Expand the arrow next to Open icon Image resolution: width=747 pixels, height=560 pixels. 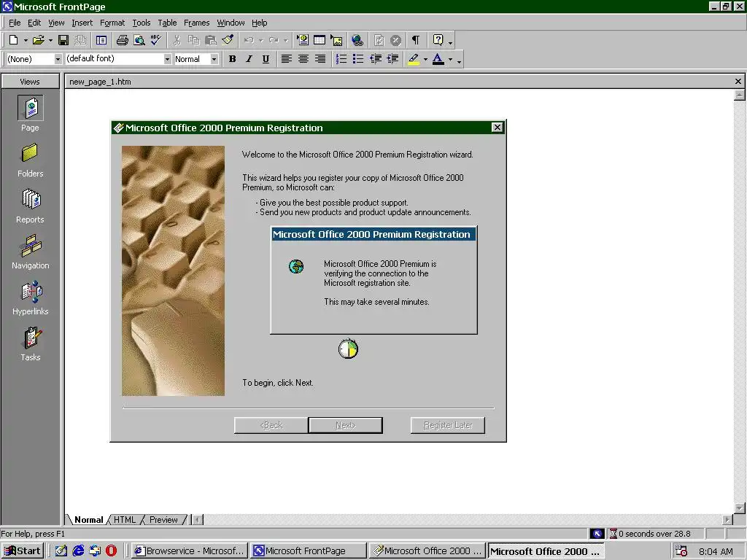50,41
